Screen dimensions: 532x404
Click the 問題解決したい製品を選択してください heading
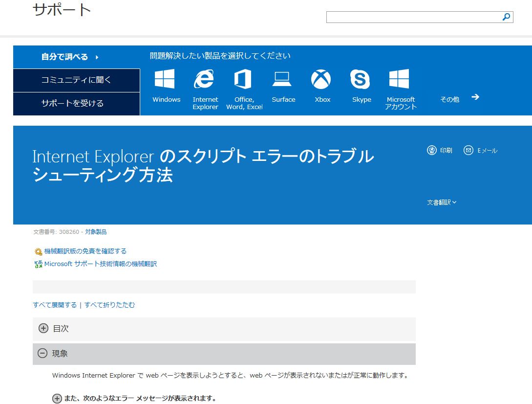click(x=220, y=56)
